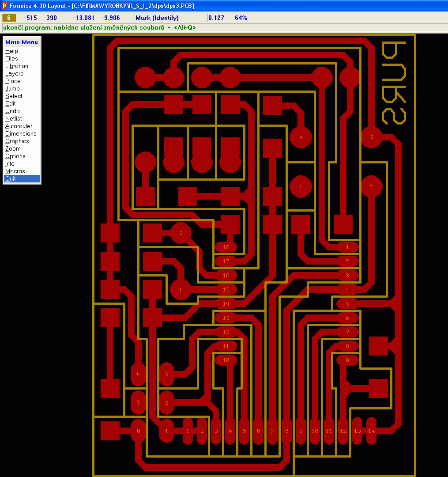
Task: Click the Formica 'F' title bar icon
Action: click(x=4, y=6)
